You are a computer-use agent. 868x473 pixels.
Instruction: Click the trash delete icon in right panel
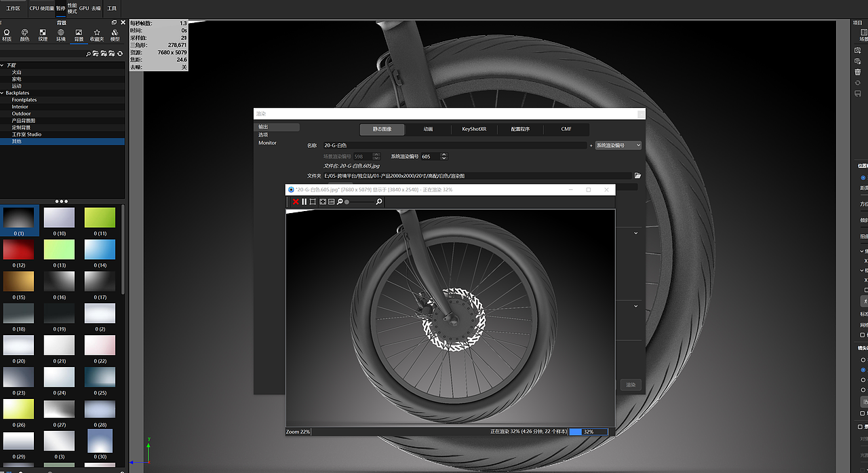(x=858, y=72)
